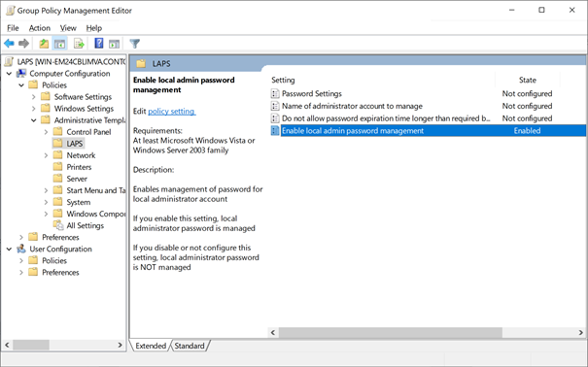The image size is (588, 367).
Task: Click the Up one level folder icon
Action: tap(44, 44)
